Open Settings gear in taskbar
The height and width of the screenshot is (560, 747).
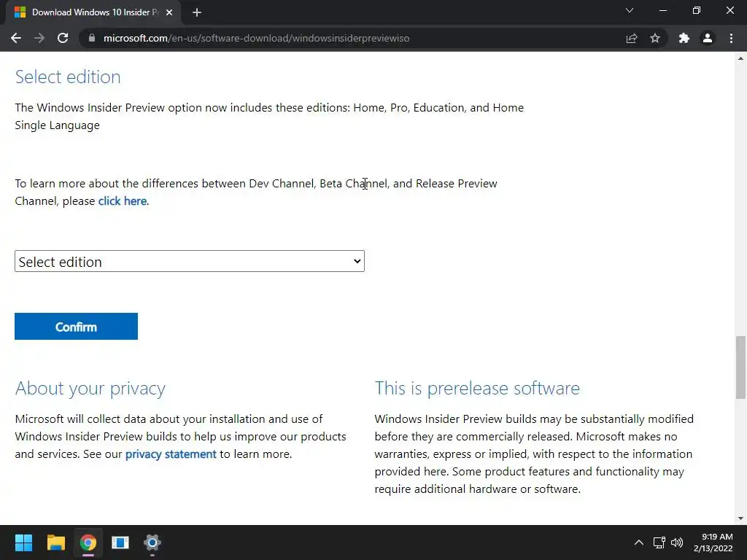point(152,542)
